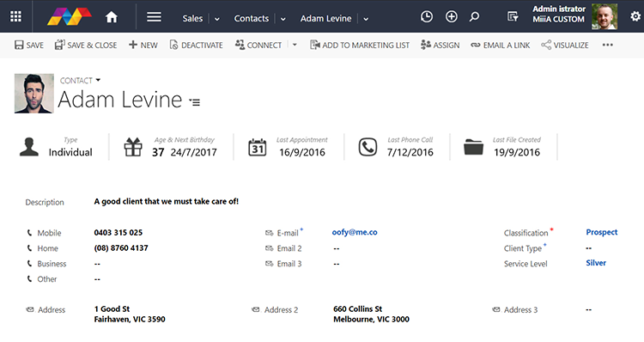644x342 pixels.
Task: Click the quick create plus icon
Action: [452, 17]
